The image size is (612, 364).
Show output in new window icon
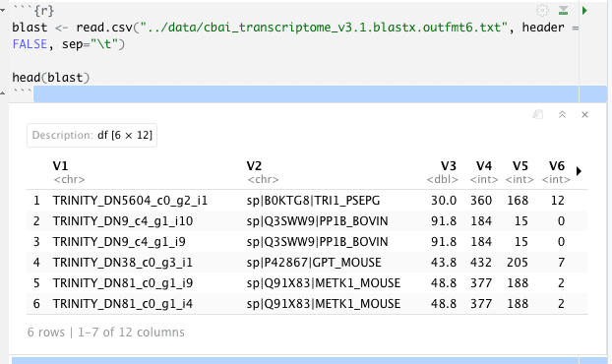pyautogui.click(x=538, y=114)
